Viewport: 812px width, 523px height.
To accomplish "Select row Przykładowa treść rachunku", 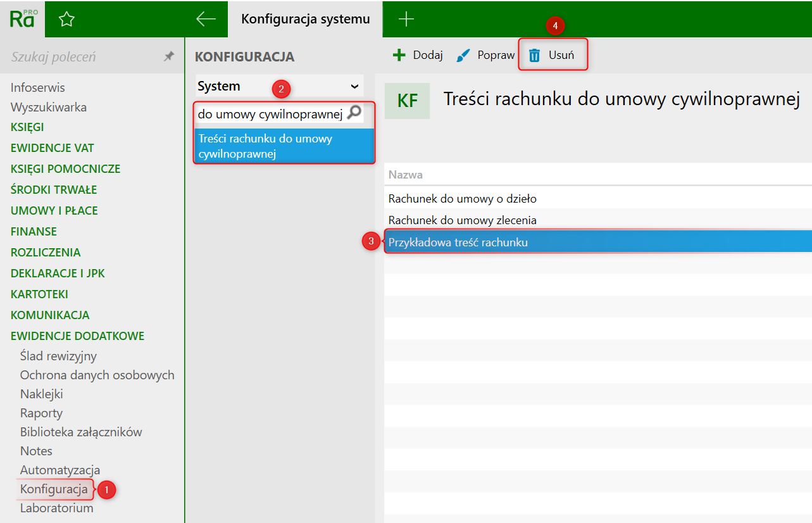I will [x=597, y=242].
